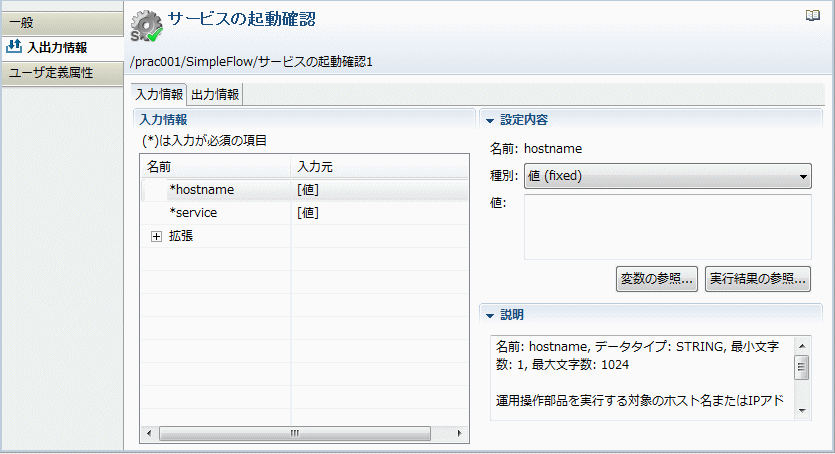
Task: Expand the 拡張 tree node
Action: click(x=156, y=236)
